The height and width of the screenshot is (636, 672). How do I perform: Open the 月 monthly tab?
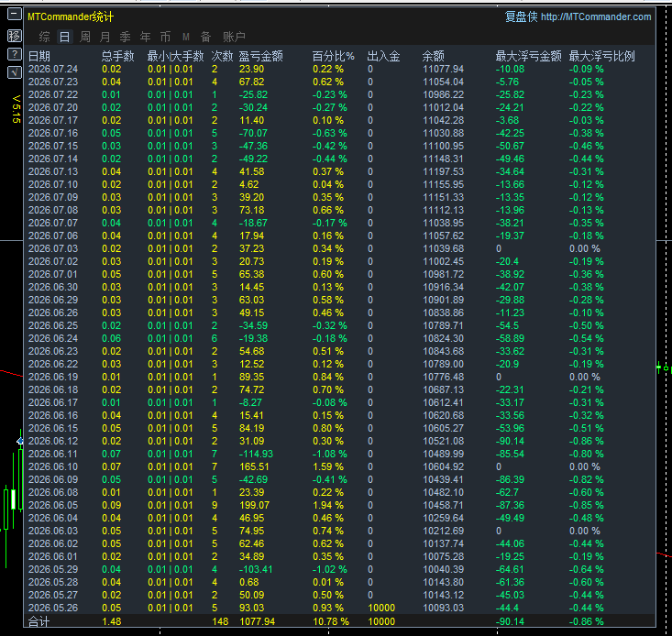pyautogui.click(x=105, y=37)
